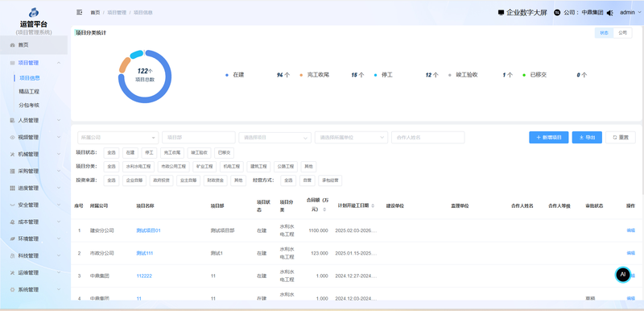The image size is (644, 311).
Task: Filter 项目状态 by 完工收尾
Action: [172, 153]
